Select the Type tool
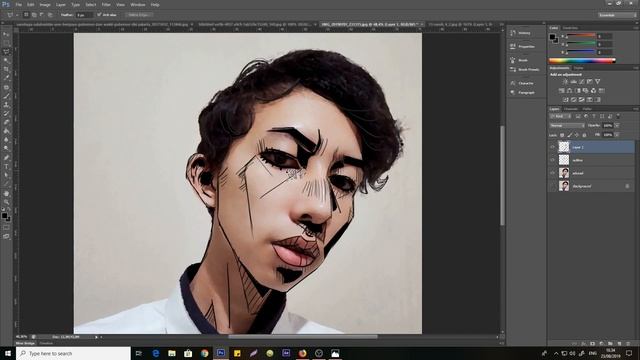 6,167
